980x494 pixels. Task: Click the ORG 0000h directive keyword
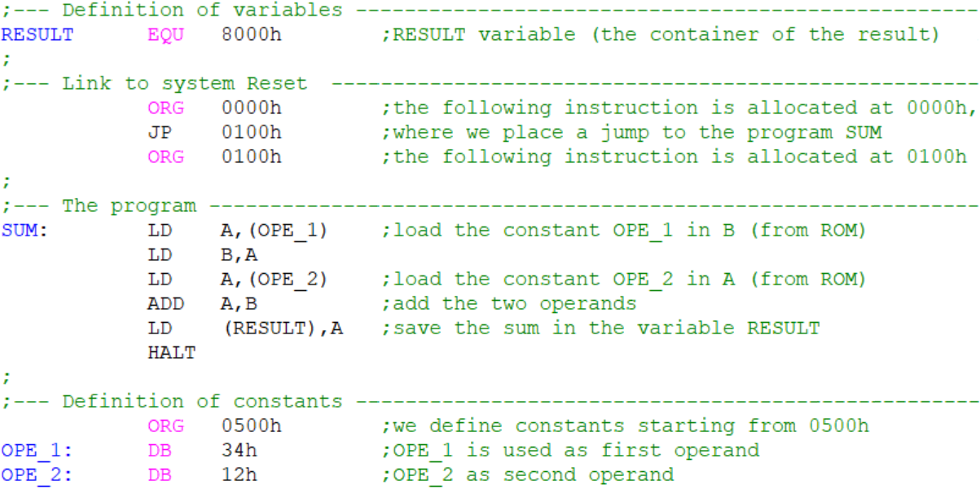166,108
